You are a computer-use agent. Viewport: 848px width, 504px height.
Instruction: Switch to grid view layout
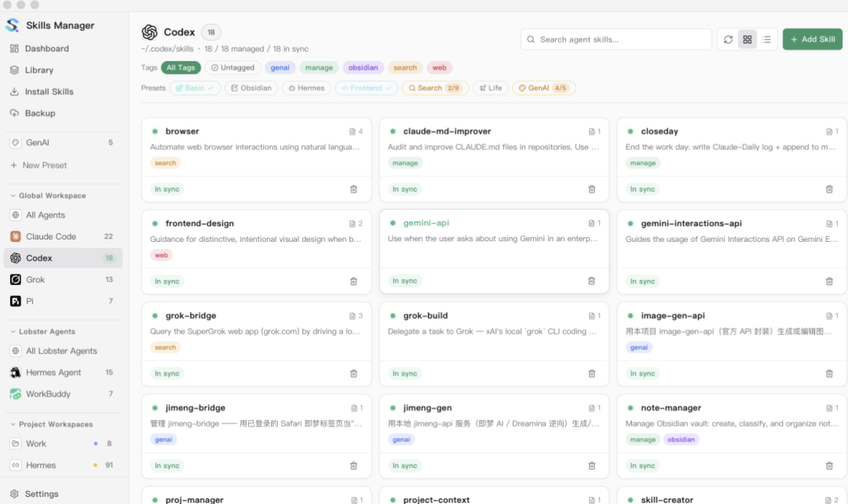[x=747, y=39]
